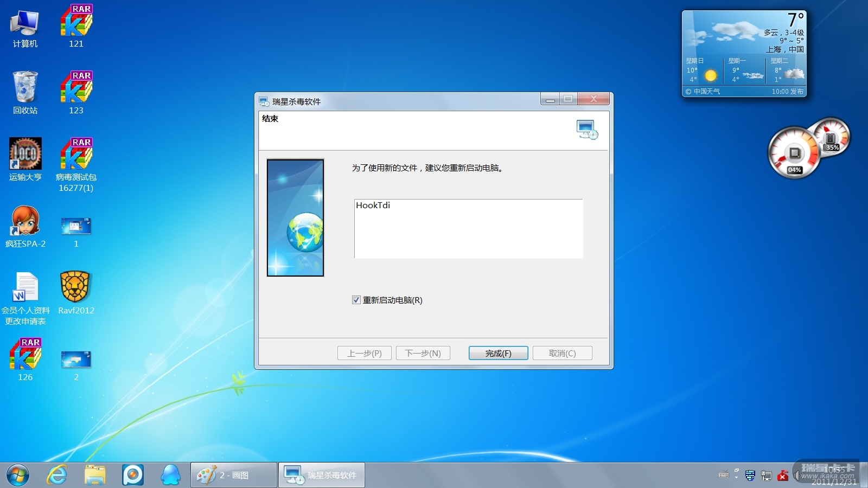Select the 运输大亨 game shortcut
The width and height of the screenshot is (868, 488).
tap(25, 159)
